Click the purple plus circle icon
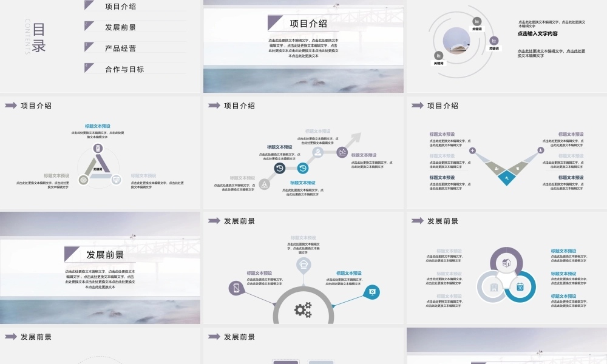 coord(472,150)
